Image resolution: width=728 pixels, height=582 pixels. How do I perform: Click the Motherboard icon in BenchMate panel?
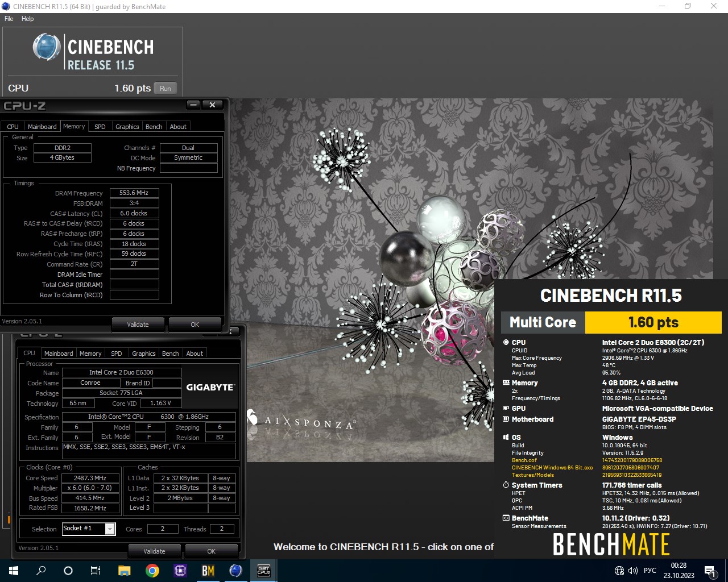click(506, 419)
